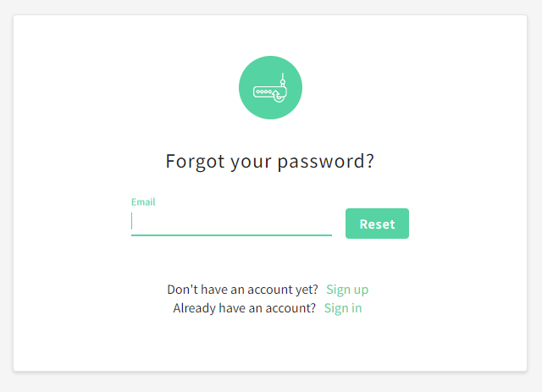Viewport: 542px width, 392px height.
Task: Click the "Don't have an account yet?" text
Action: [x=243, y=290]
